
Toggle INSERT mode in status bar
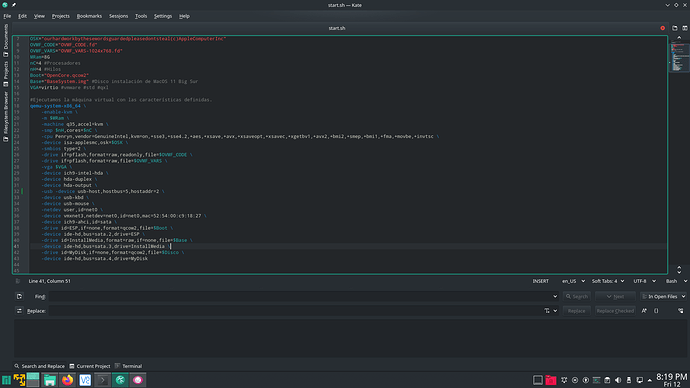[540, 281]
